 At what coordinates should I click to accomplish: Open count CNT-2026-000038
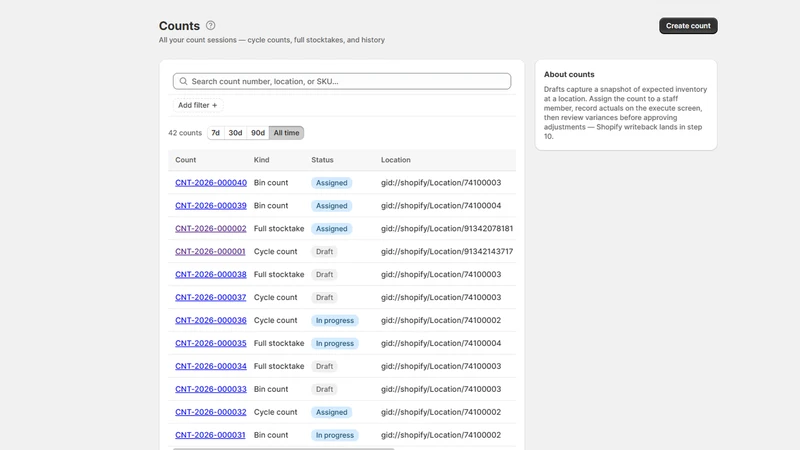point(211,274)
